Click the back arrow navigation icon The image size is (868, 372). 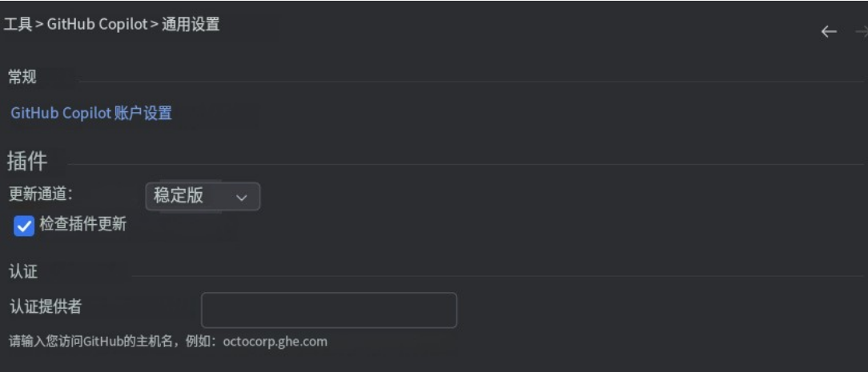(x=829, y=32)
